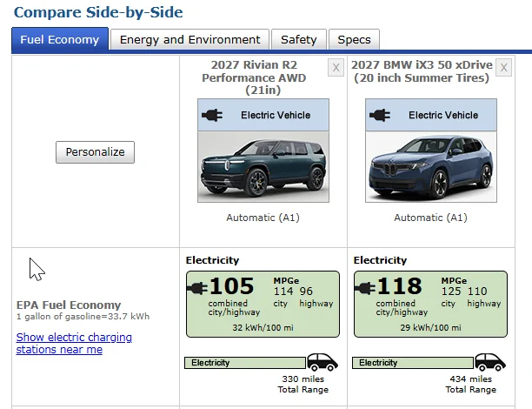Image resolution: width=532 pixels, height=409 pixels.
Task: Click Automatic (A1) under Rivian R2
Action: (263, 218)
